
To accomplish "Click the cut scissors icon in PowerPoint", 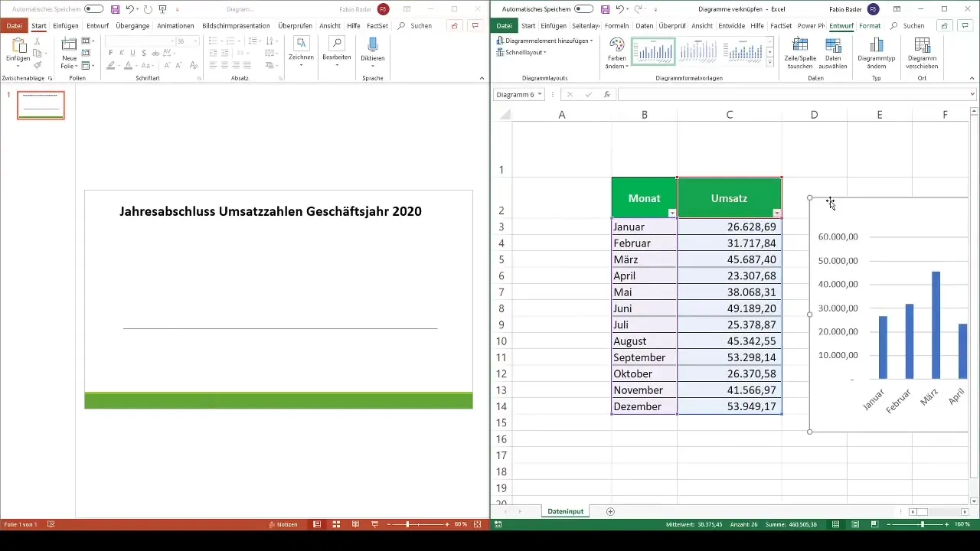I will [x=38, y=41].
